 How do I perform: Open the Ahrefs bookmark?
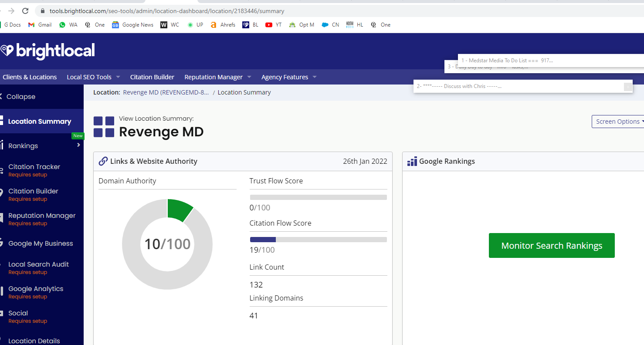point(223,25)
